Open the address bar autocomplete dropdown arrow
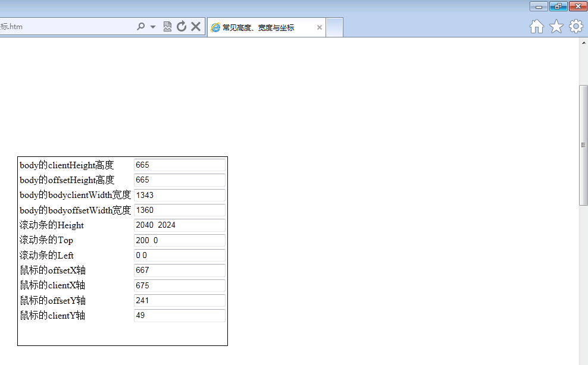Image resolution: width=588 pixels, height=365 pixels. click(x=152, y=27)
